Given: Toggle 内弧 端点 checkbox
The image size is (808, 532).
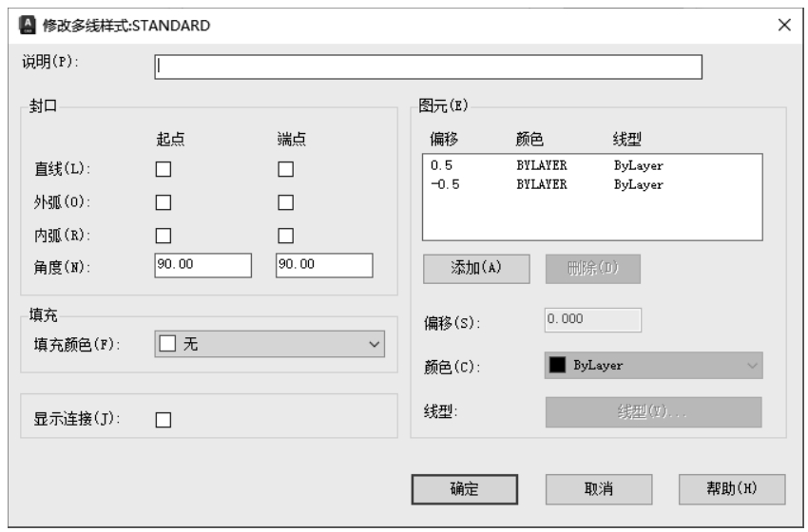Looking at the screenshot, I should point(284,235).
